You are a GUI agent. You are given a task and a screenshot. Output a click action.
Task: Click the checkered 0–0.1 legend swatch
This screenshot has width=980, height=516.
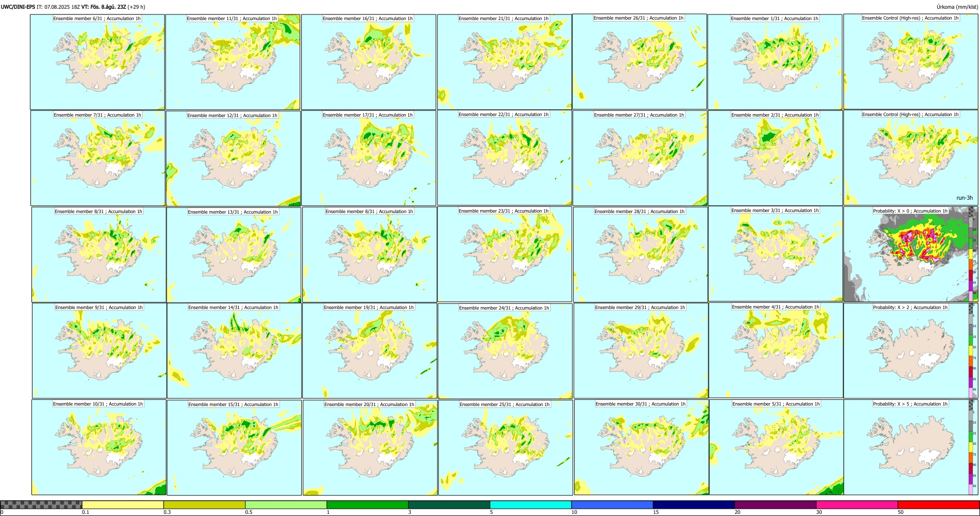click(41, 505)
